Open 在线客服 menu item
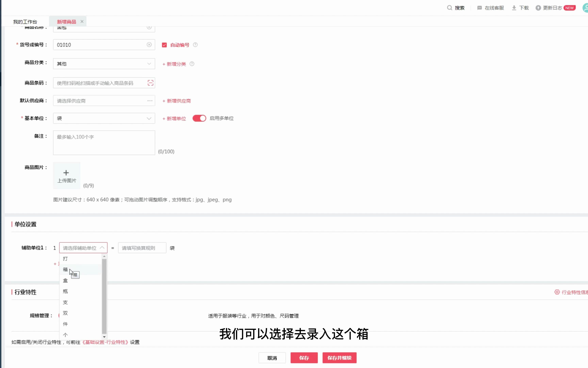Screen dimensions: 588x368 494,8
